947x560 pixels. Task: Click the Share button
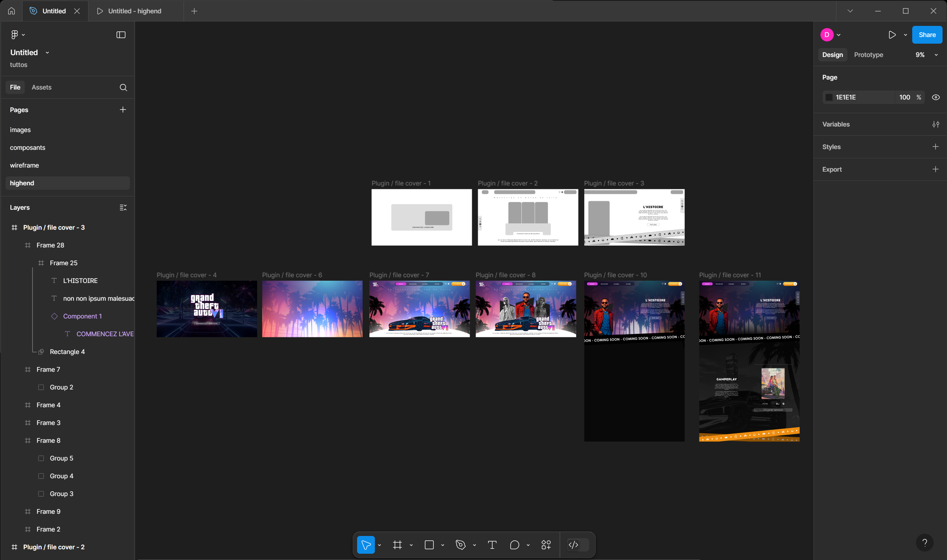point(927,35)
